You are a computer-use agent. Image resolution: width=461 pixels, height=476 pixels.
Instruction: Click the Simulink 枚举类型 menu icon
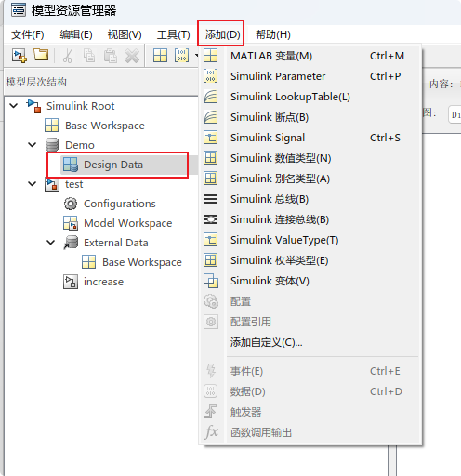coord(211,260)
